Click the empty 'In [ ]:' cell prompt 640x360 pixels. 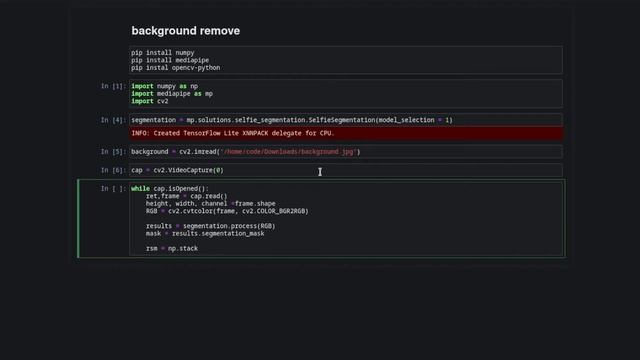pos(113,189)
